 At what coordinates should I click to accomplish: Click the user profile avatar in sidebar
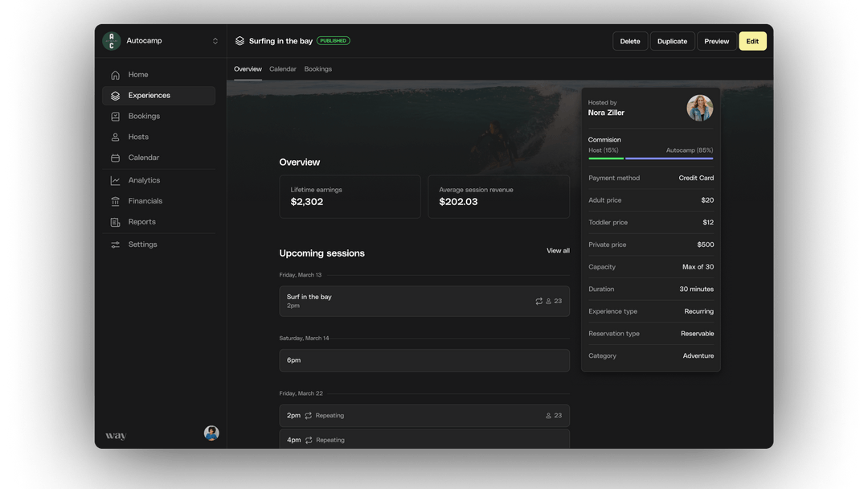tap(211, 433)
